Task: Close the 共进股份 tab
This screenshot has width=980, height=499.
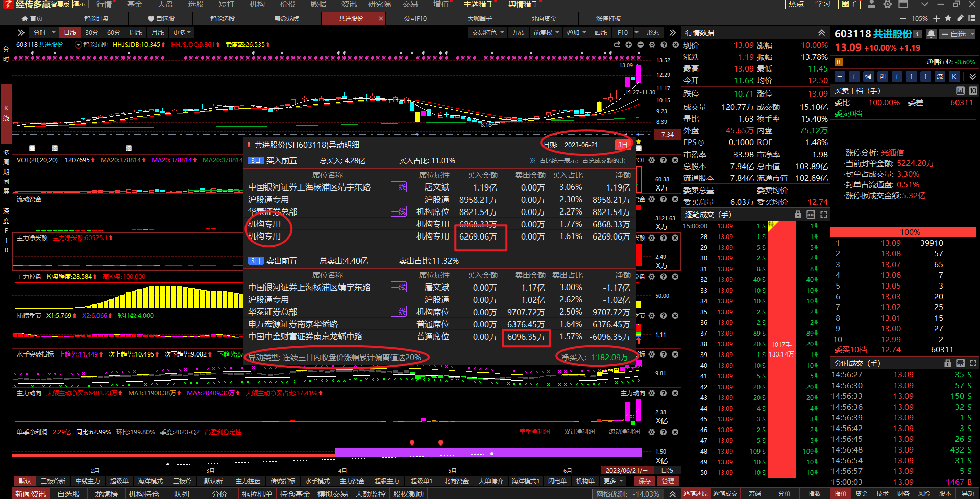Action: click(x=381, y=18)
